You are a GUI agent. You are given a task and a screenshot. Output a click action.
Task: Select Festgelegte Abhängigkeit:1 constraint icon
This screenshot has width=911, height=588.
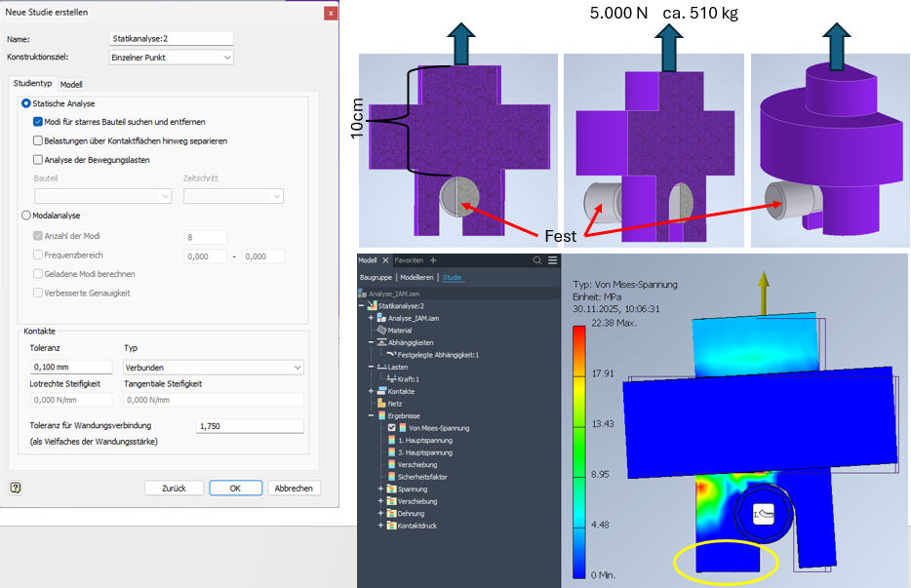click(x=390, y=354)
